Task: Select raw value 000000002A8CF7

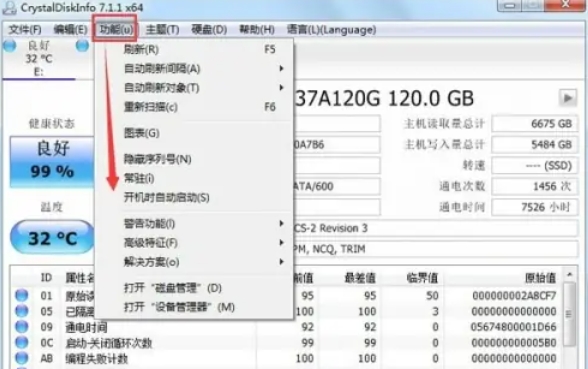Action: pos(514,296)
